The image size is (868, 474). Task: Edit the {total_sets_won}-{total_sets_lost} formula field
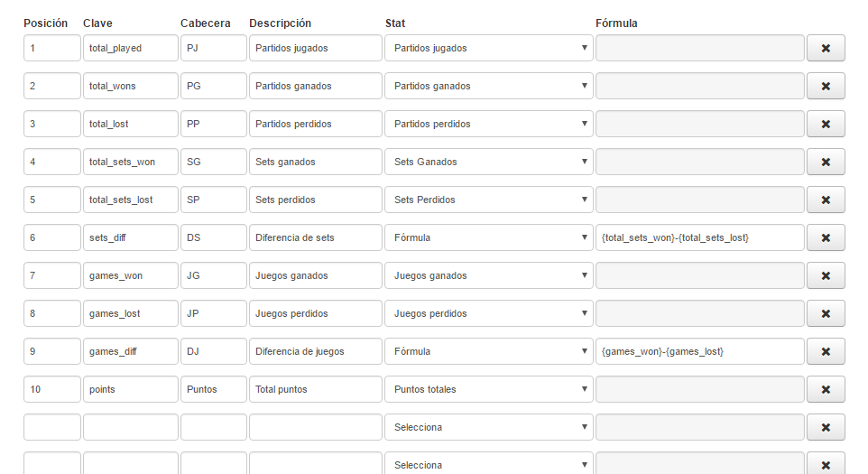pos(699,237)
